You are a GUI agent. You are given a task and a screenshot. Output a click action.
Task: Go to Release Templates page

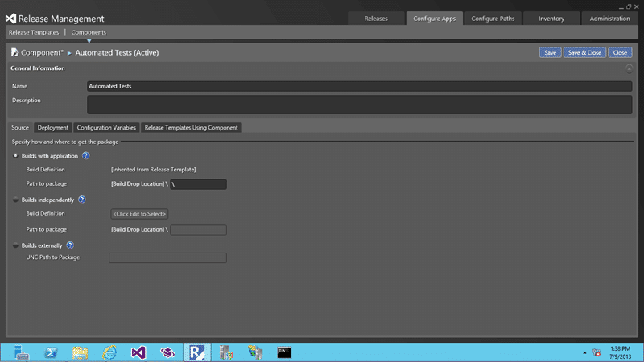coord(34,32)
